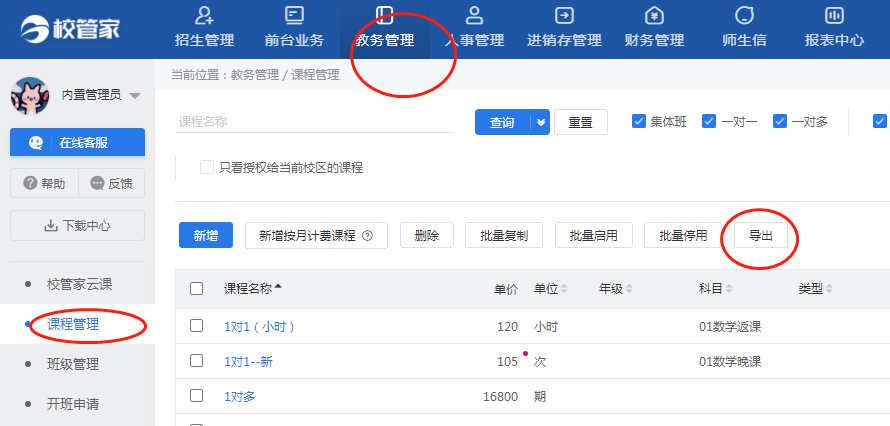Open the 1对多 course link
Viewport: 890px width, 426px height.
click(240, 397)
